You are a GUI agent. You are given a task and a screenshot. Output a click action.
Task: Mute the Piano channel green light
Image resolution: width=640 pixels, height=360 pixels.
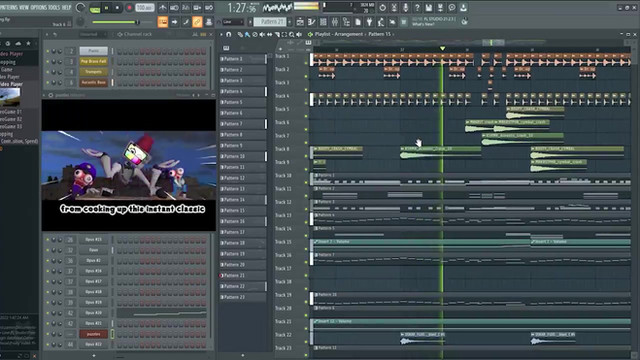click(x=48, y=51)
